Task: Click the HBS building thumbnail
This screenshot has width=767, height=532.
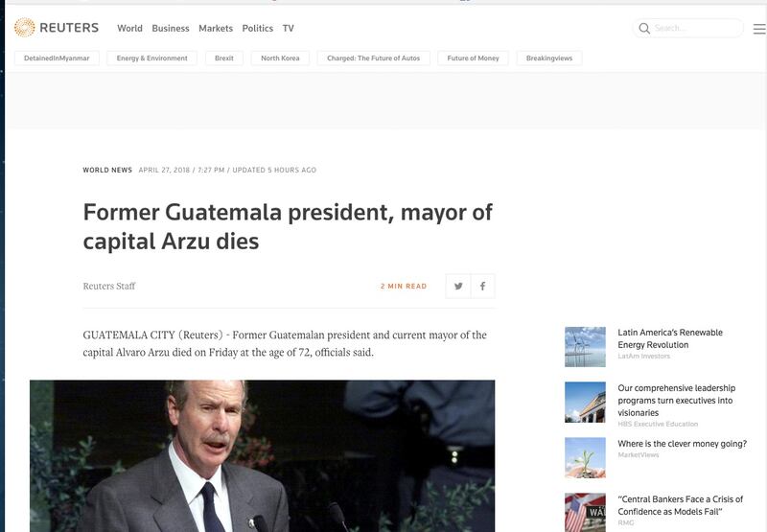Action: click(x=585, y=403)
